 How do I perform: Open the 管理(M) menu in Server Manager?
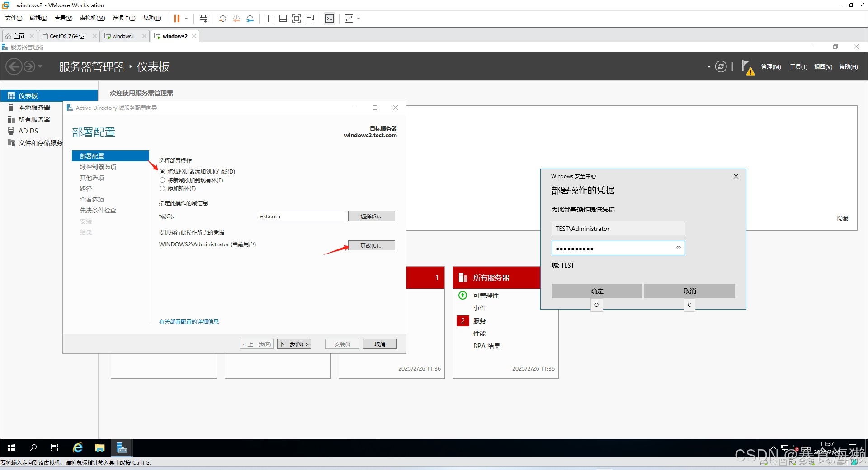[771, 66]
